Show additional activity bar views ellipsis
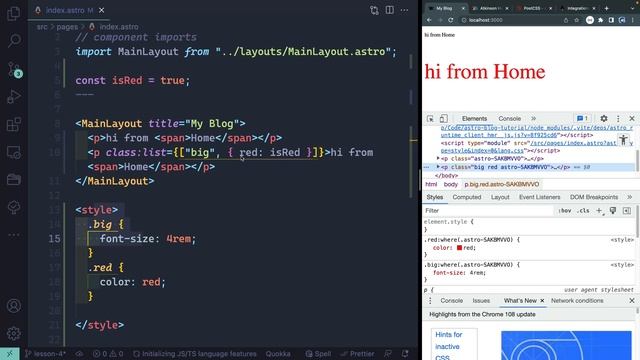The height and width of the screenshot is (360, 640). point(14,235)
